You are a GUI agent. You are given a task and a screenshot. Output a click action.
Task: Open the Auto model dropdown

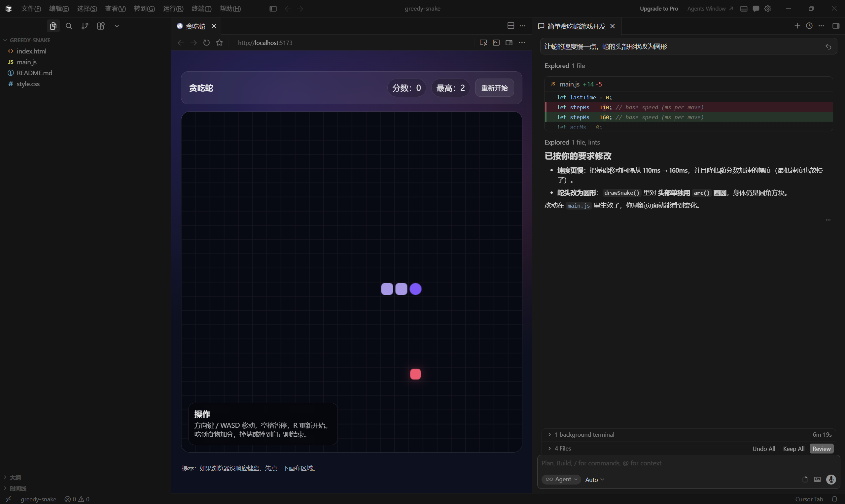tap(595, 480)
